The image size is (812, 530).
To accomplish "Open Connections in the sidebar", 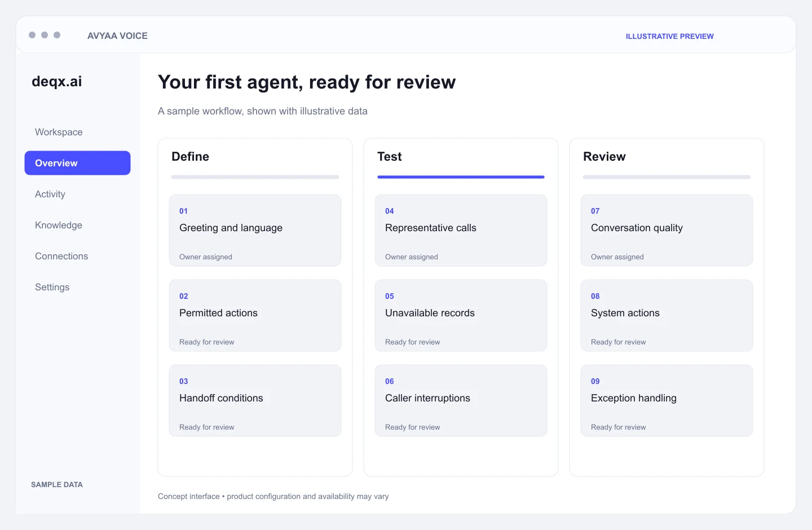I will point(61,256).
